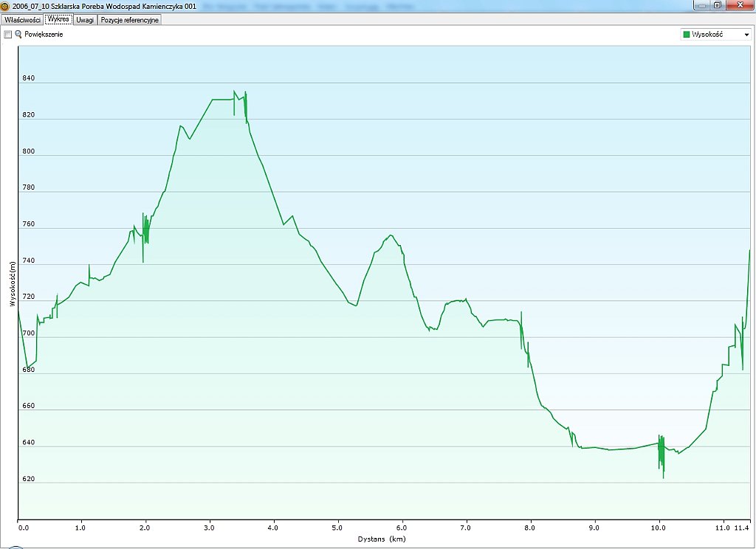This screenshot has width=756, height=549.
Task: Click the highest peak on the elevation graph
Action: point(234,91)
